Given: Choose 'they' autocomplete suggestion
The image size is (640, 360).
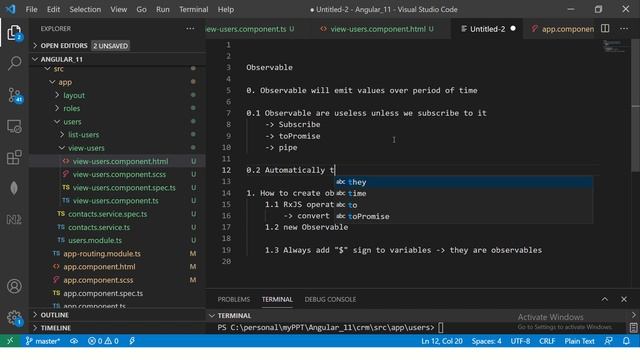Looking at the screenshot, I should pos(464,182).
